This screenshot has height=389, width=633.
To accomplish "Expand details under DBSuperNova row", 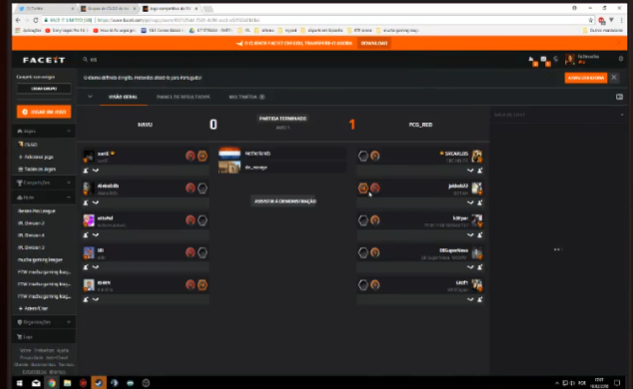I will (x=470, y=267).
